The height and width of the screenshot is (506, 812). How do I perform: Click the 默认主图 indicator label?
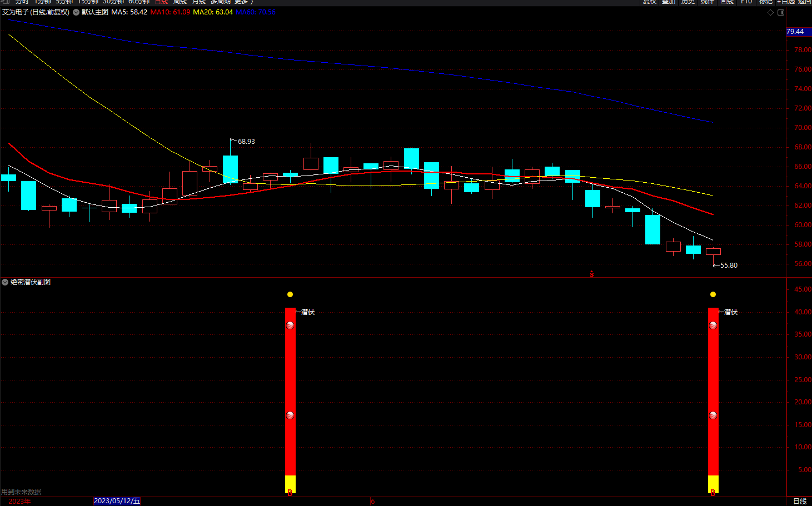(95, 12)
